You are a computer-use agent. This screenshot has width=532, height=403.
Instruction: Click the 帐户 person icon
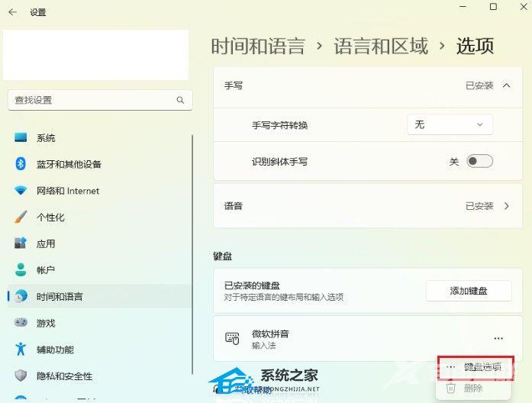point(21,269)
